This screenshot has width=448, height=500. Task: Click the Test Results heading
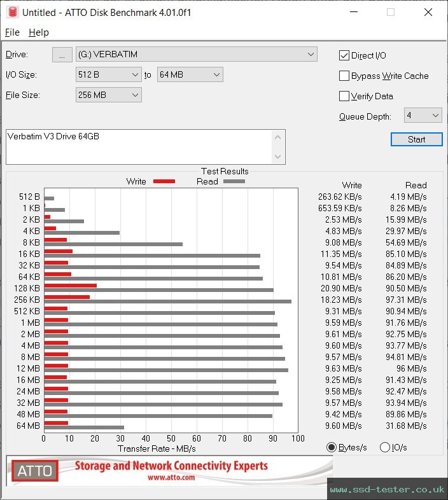click(225, 171)
